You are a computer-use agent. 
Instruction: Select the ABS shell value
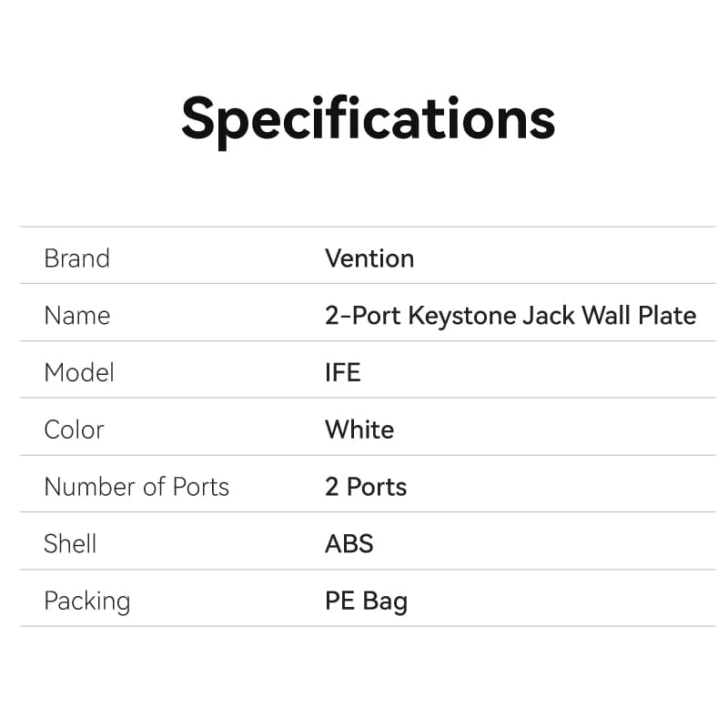pos(349,544)
